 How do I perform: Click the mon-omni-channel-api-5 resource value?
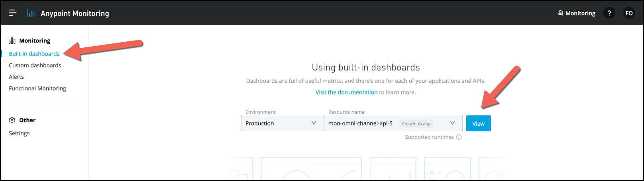(360, 123)
